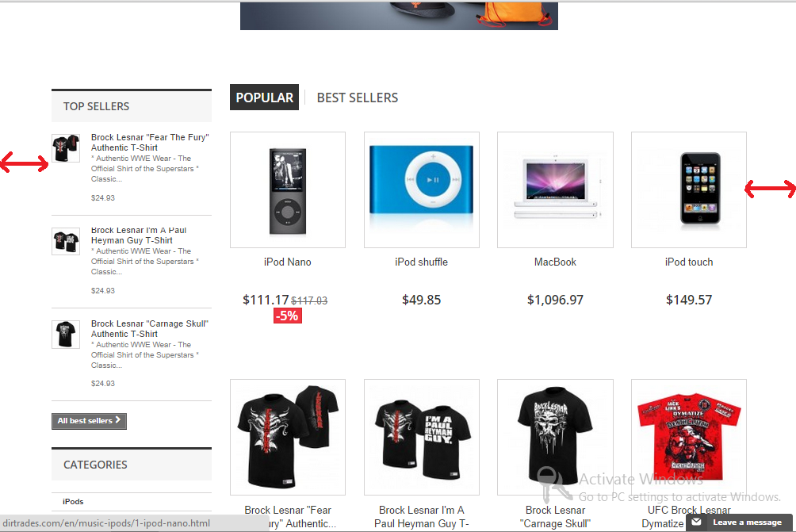Open Leave a message chat widget
This screenshot has height=532, width=796.
739,522
